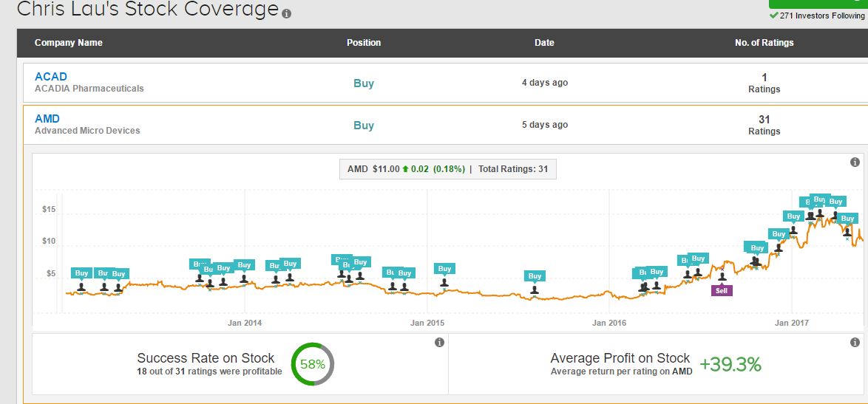Image resolution: width=868 pixels, height=404 pixels.
Task: Click Buy position in ACAD row
Action: 364,83
